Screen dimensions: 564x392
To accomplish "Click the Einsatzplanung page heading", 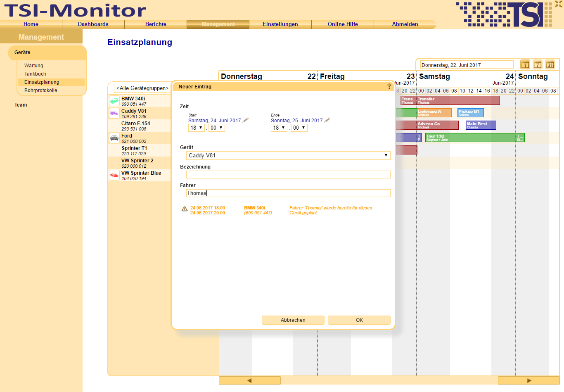I will click(140, 42).
